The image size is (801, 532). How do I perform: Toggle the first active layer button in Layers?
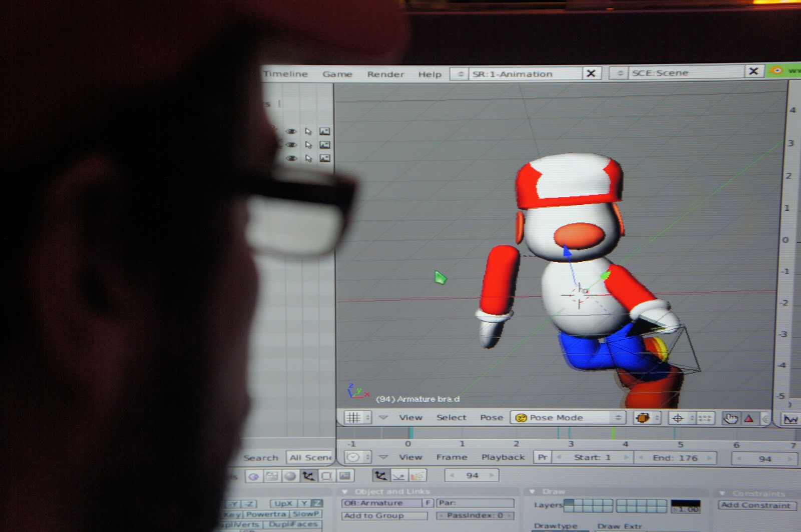click(x=569, y=502)
